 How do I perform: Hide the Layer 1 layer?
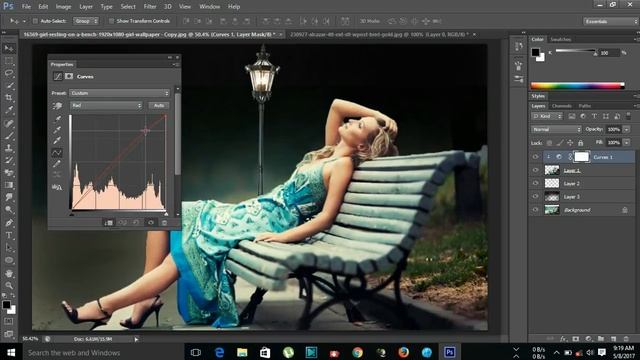(x=535, y=170)
